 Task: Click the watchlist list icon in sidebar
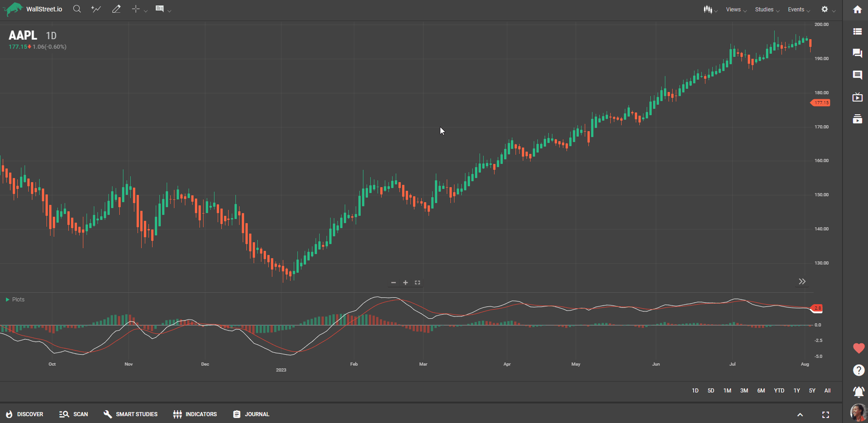(x=858, y=31)
